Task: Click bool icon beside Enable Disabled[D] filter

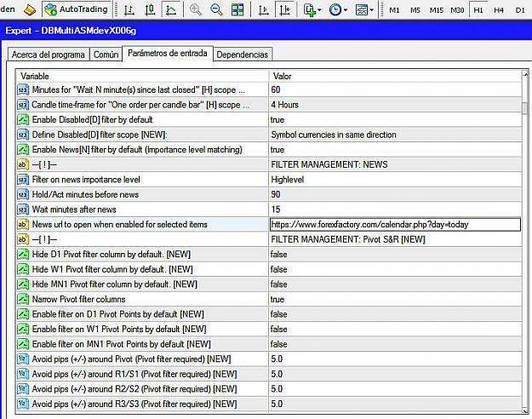Action: point(23,120)
